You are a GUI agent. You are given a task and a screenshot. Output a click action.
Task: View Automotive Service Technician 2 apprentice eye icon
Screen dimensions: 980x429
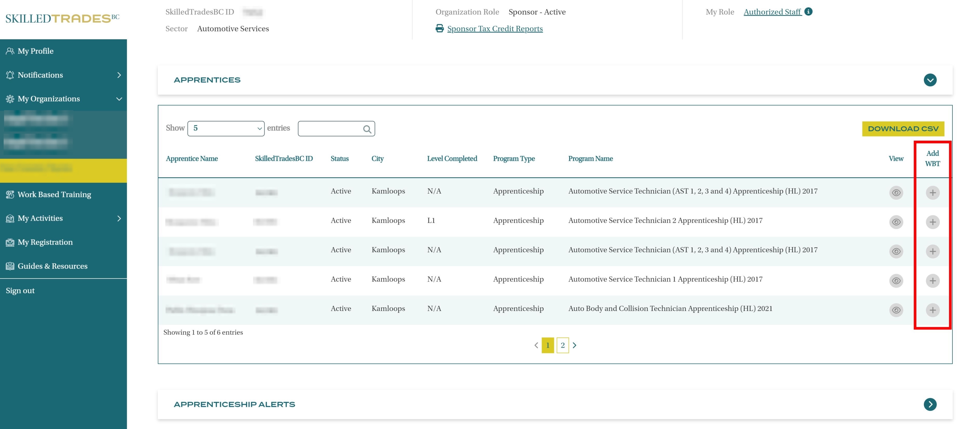896,222
